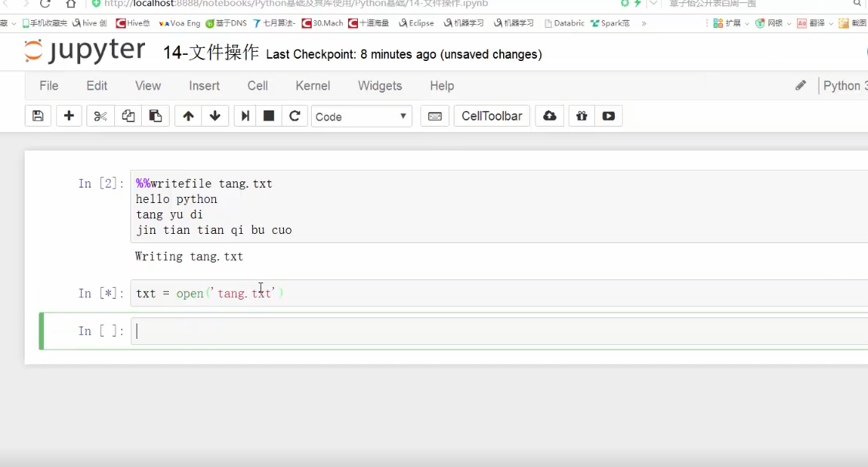Open the command palette keyboard icon
The height and width of the screenshot is (467, 868).
pyautogui.click(x=434, y=116)
